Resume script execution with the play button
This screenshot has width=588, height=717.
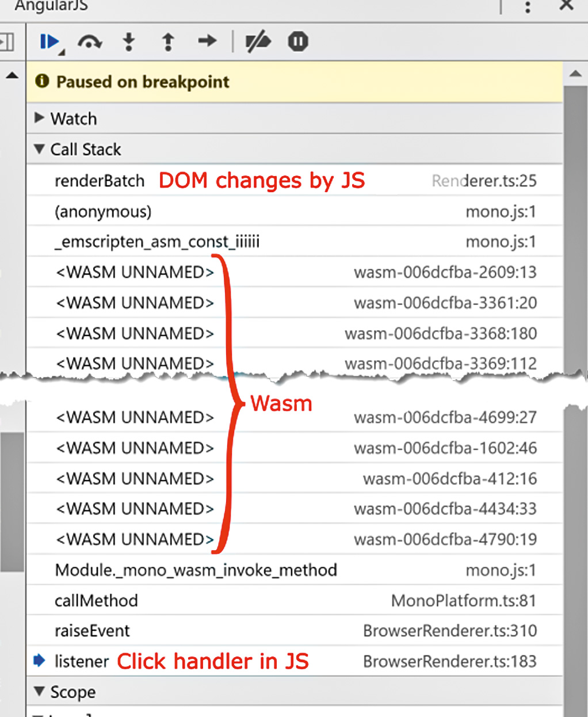[x=49, y=42]
